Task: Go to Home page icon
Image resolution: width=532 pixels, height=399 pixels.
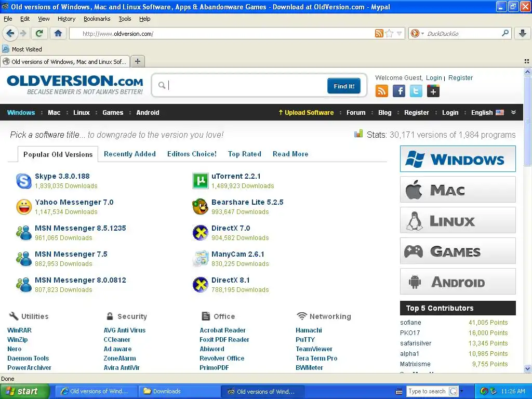Action: pyautogui.click(x=58, y=33)
